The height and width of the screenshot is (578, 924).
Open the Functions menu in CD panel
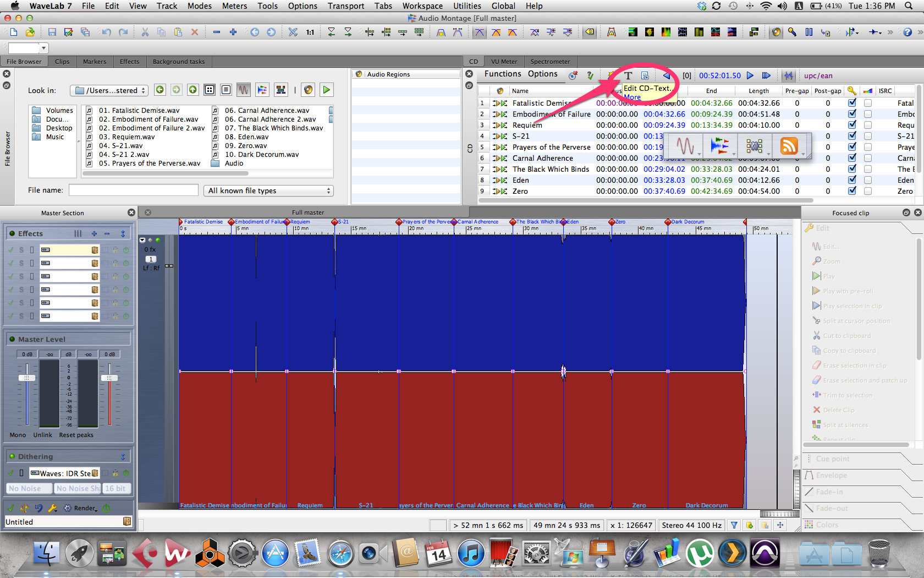click(503, 74)
